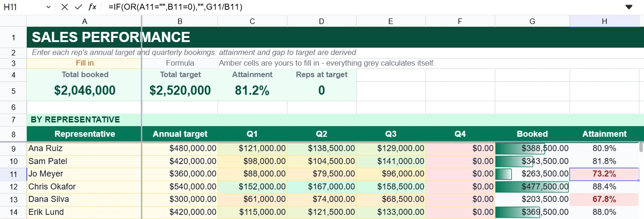Select column A header
The image size is (644, 219).
click(85, 21)
